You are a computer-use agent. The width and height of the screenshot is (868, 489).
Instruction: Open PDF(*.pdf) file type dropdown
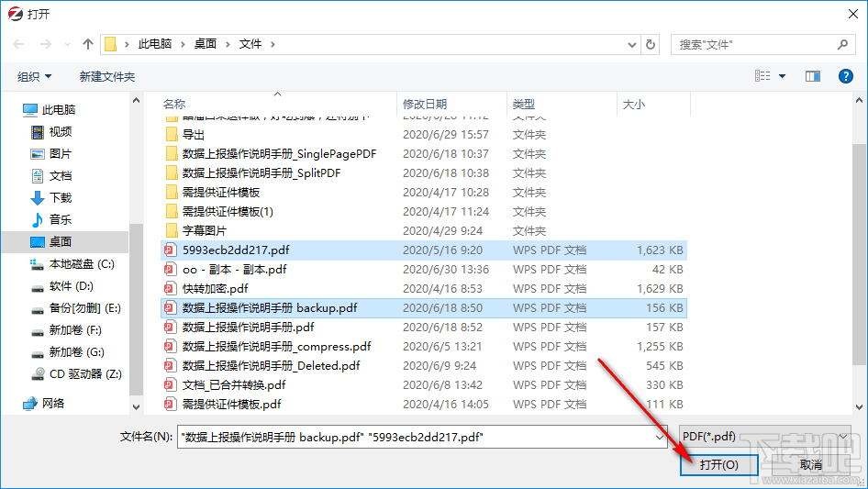764,437
